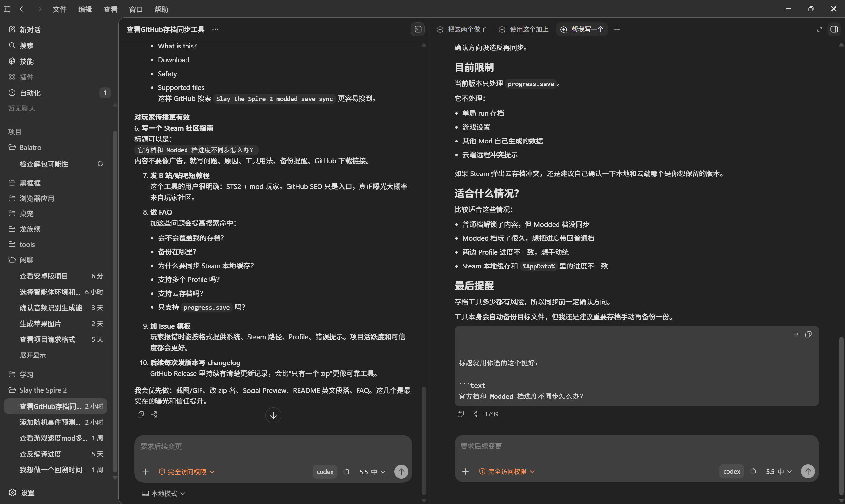Switch to the 使用这个加上 tab
The image size is (845, 504).
524,30
